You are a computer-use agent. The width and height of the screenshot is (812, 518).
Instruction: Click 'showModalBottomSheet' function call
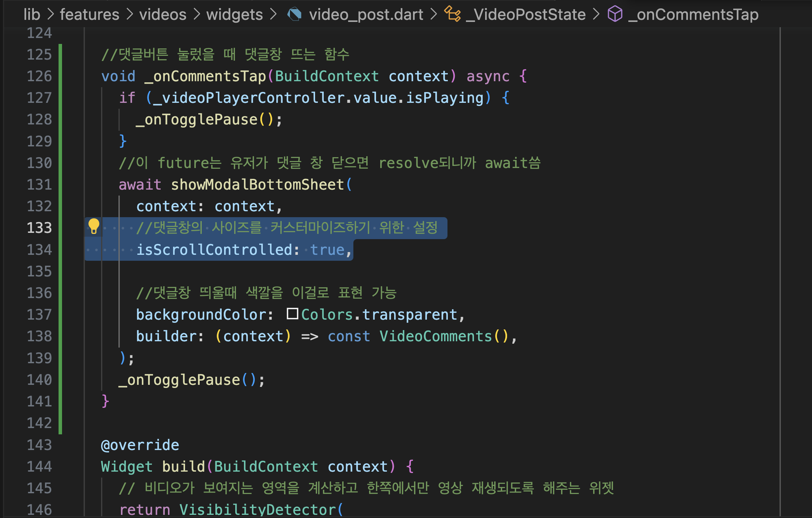coord(258,184)
